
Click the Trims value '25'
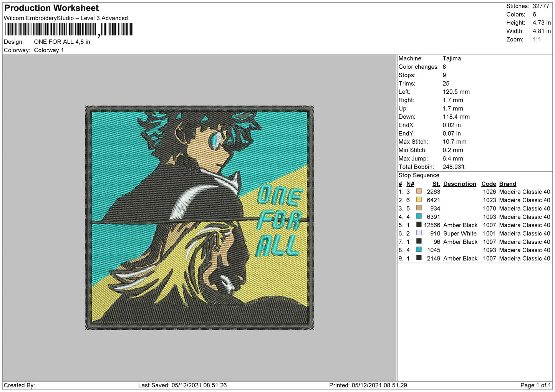[x=446, y=83]
